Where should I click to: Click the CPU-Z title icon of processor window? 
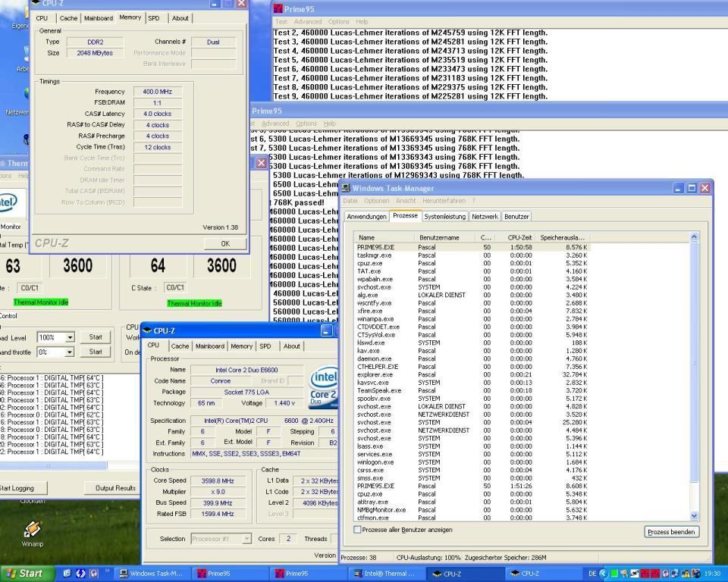click(x=148, y=330)
